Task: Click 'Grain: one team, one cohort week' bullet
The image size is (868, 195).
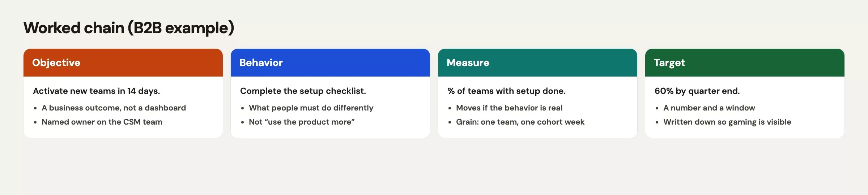Action: tap(520, 122)
